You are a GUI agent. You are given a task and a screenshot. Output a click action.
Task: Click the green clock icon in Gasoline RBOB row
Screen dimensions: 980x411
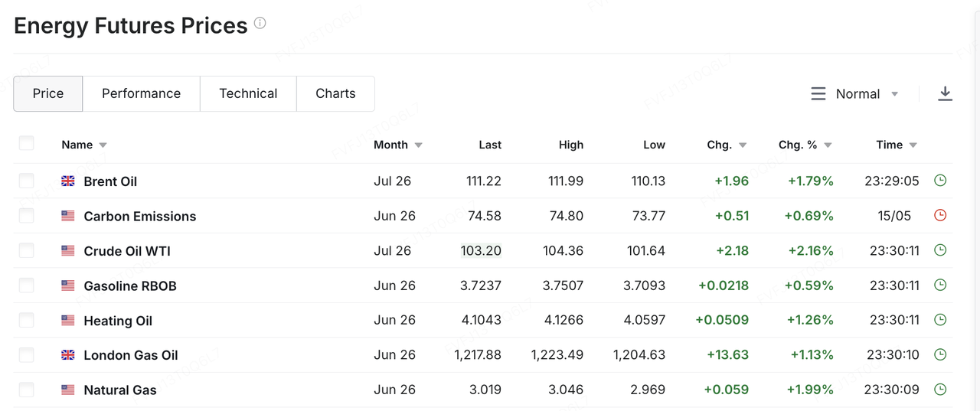click(940, 285)
